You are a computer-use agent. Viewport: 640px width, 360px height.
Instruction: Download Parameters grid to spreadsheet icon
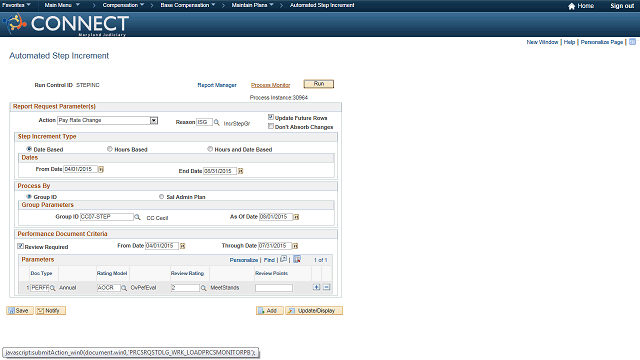[x=297, y=259]
